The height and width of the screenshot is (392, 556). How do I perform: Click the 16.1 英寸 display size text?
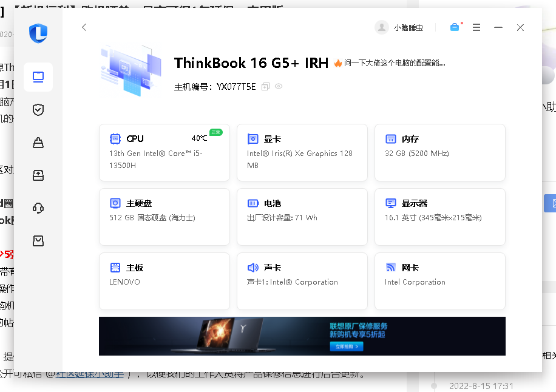click(433, 218)
